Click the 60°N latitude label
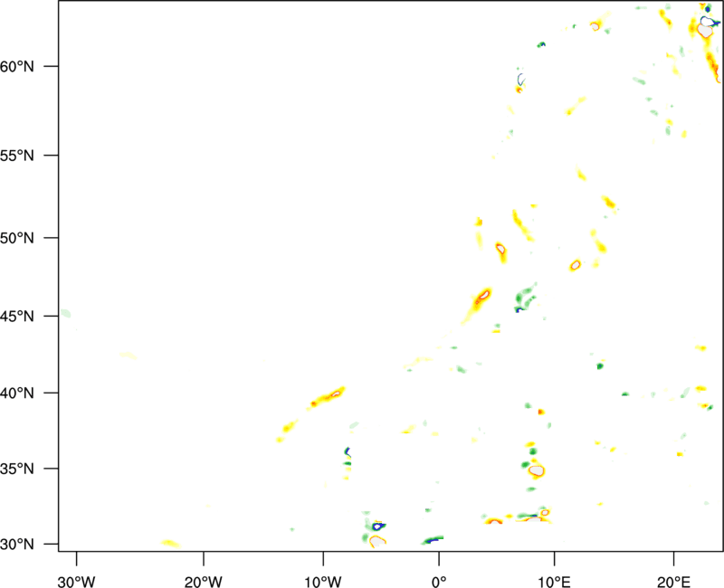This screenshot has width=724, height=588. click(x=17, y=66)
